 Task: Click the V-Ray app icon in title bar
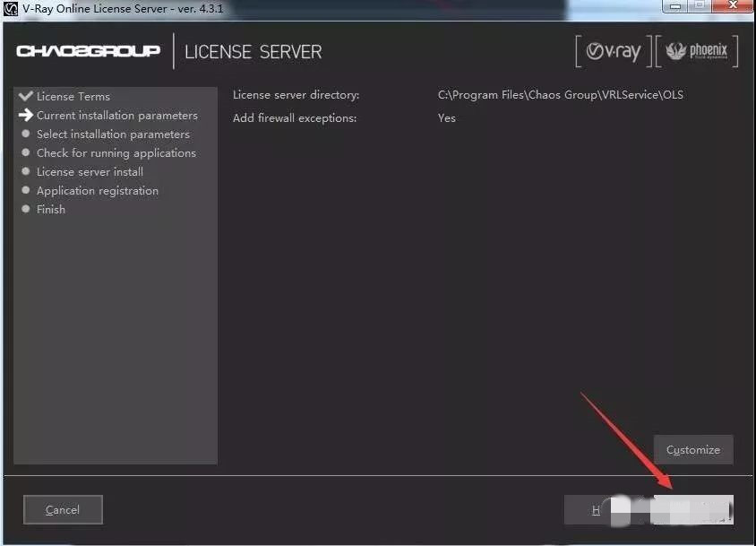pyautogui.click(x=12, y=9)
